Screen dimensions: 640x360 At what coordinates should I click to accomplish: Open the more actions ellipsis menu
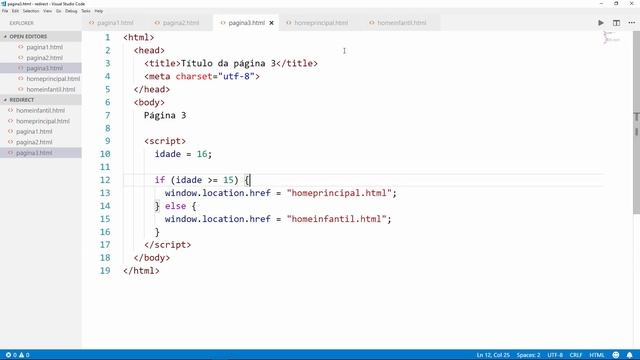coord(631,23)
